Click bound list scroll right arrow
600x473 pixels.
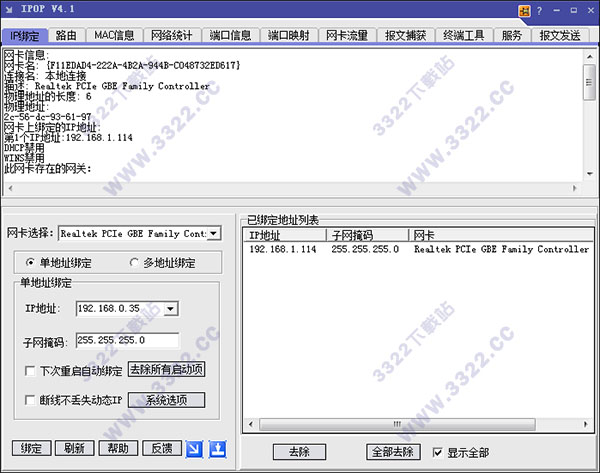pyautogui.click(x=585, y=424)
